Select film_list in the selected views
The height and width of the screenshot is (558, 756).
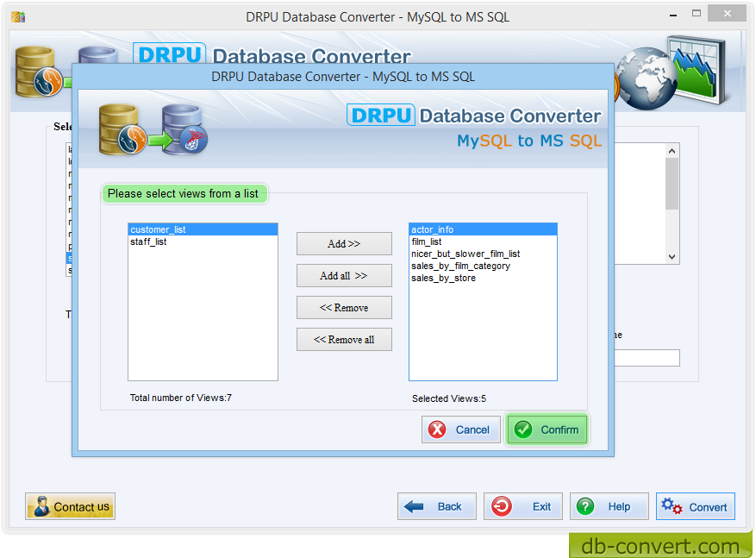click(483, 241)
